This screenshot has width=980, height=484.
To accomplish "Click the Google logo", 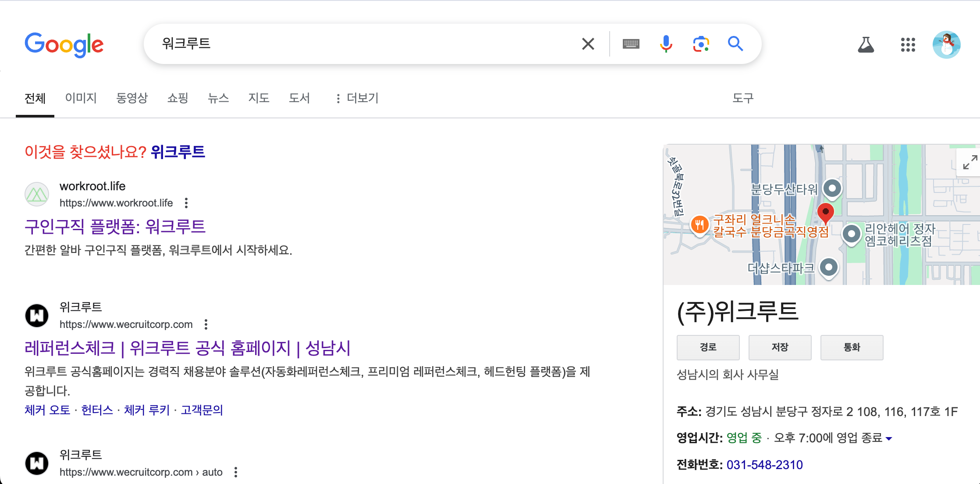I will pyautogui.click(x=64, y=44).
